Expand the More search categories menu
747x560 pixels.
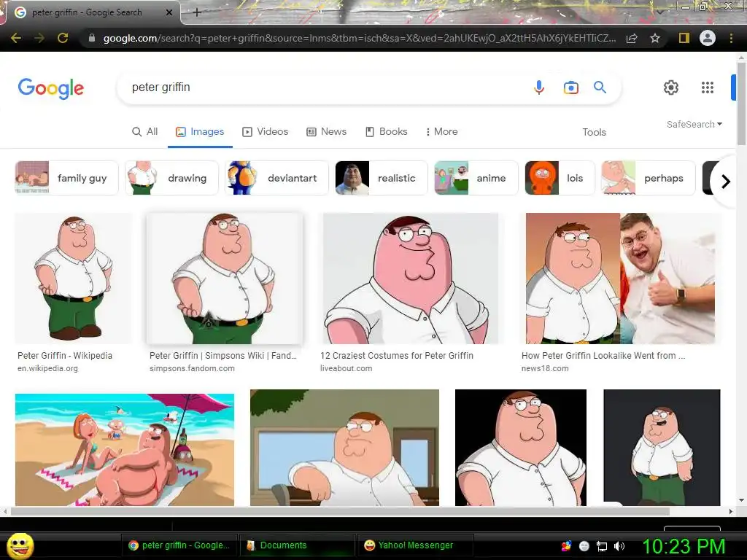pyautogui.click(x=441, y=132)
